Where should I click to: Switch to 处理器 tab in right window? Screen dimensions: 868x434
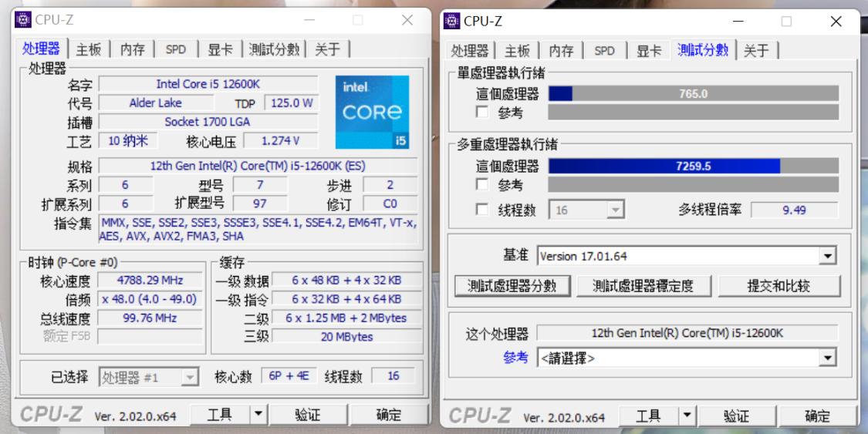pyautogui.click(x=469, y=51)
